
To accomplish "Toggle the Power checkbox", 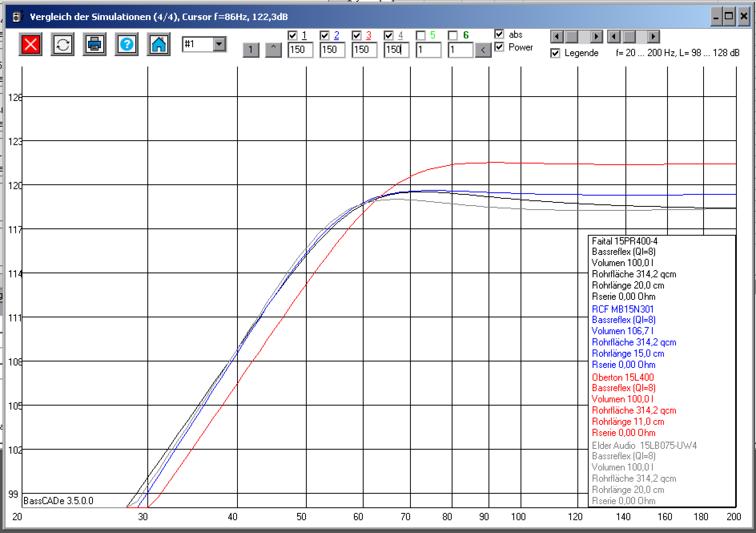I will 499,47.
